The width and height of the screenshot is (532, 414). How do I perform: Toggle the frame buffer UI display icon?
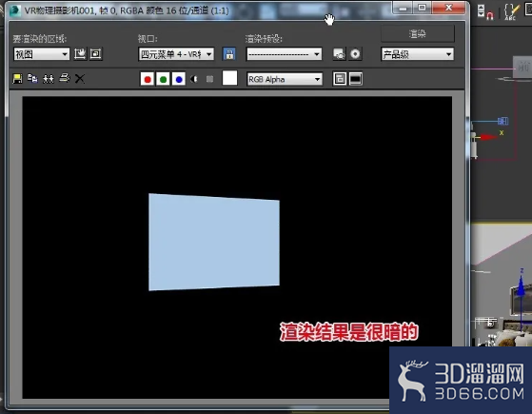[x=355, y=79]
